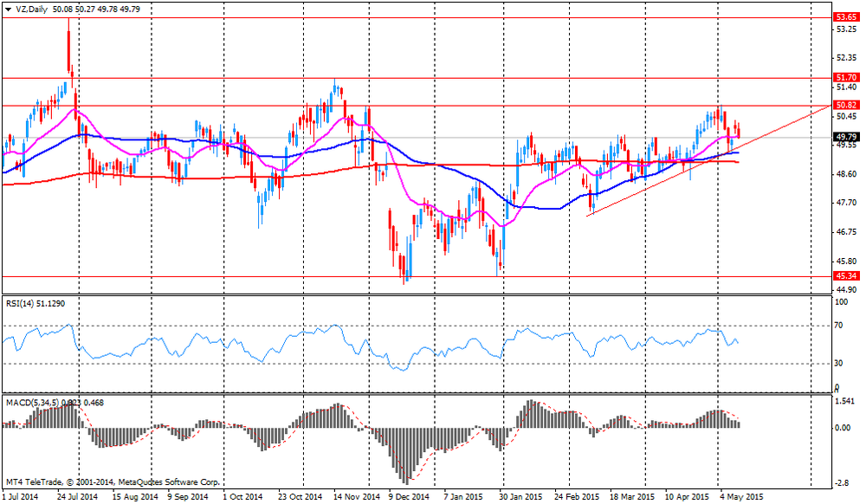Image resolution: width=866 pixels, height=504 pixels.
Task: Click the 45.80 price axis value
Action: (x=847, y=262)
